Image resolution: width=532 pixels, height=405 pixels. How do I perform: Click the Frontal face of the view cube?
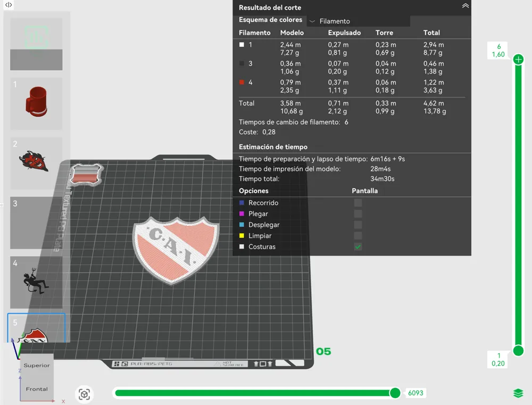(37, 389)
